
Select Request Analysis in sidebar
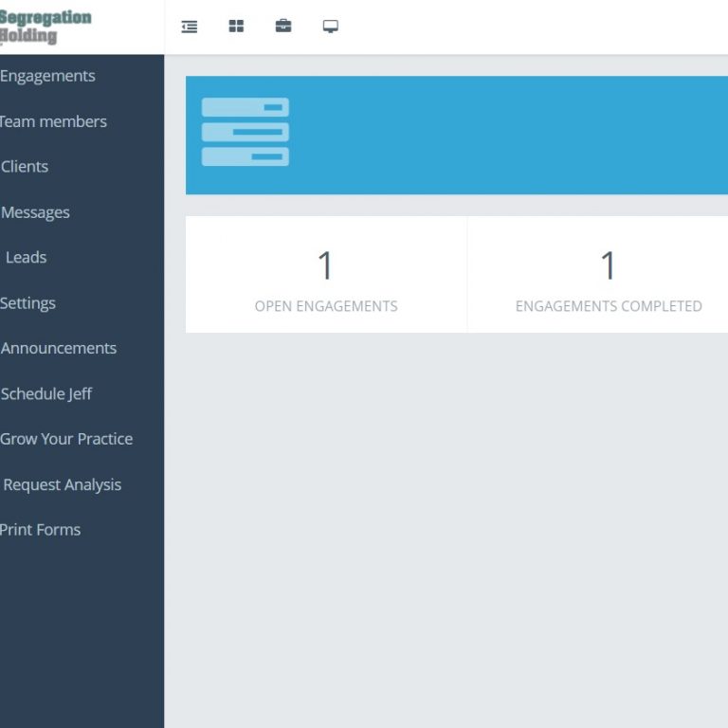point(63,484)
